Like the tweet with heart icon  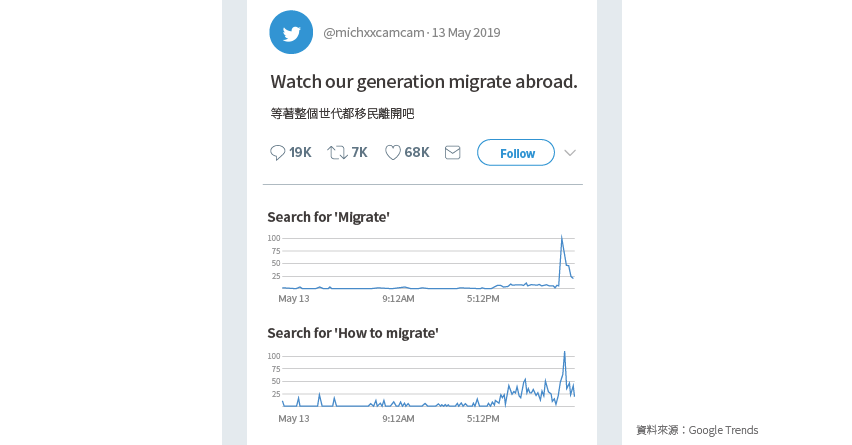coord(393,153)
